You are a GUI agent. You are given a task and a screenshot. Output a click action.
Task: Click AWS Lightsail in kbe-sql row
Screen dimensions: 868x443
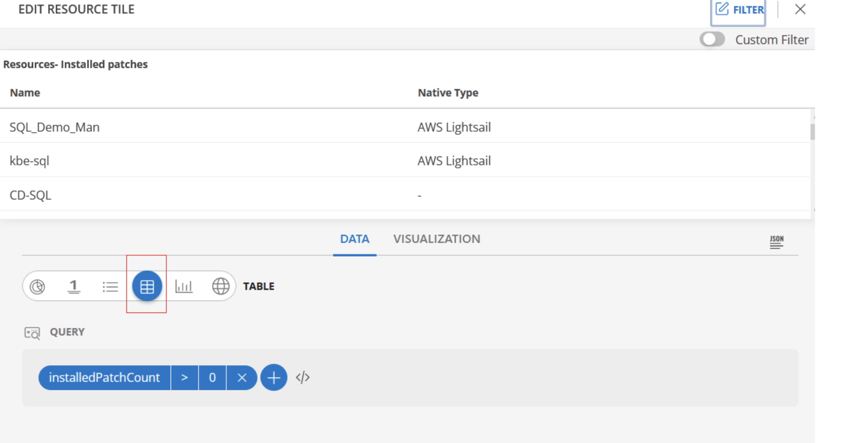point(454,161)
